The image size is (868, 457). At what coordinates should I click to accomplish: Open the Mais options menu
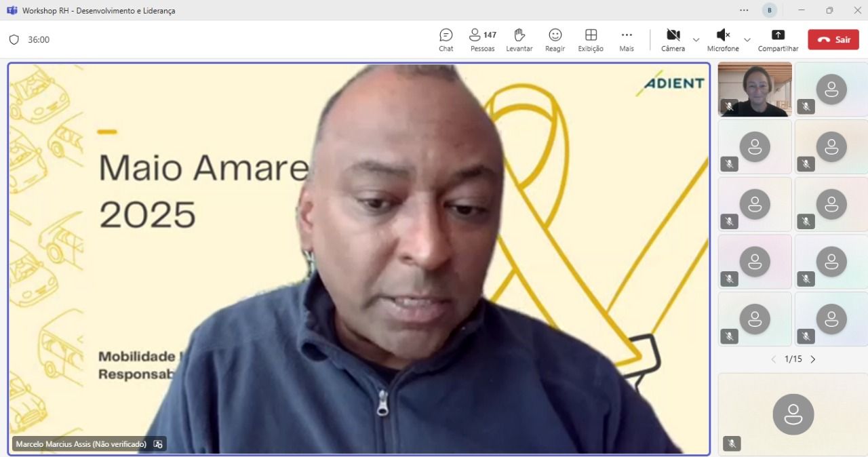click(x=627, y=39)
